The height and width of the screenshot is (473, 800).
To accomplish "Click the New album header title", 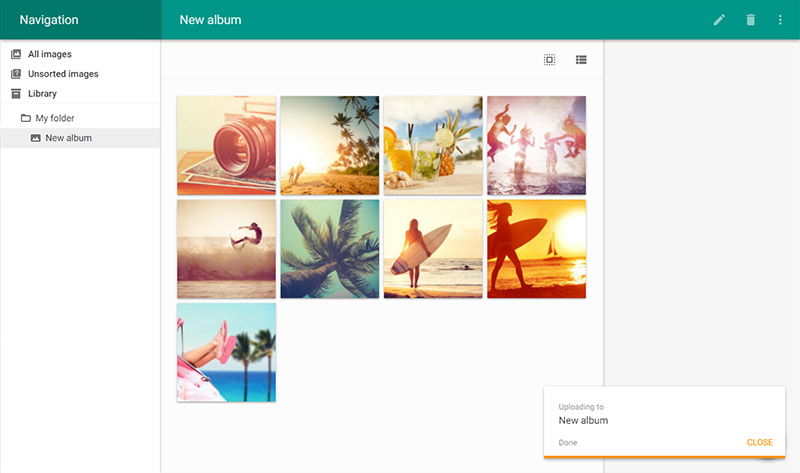I will (210, 20).
